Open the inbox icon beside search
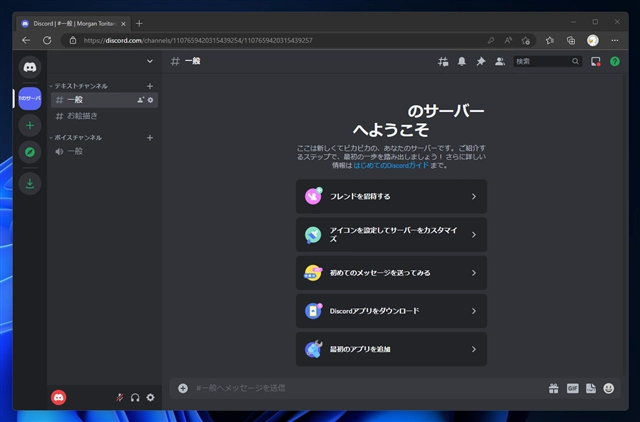 [x=596, y=61]
